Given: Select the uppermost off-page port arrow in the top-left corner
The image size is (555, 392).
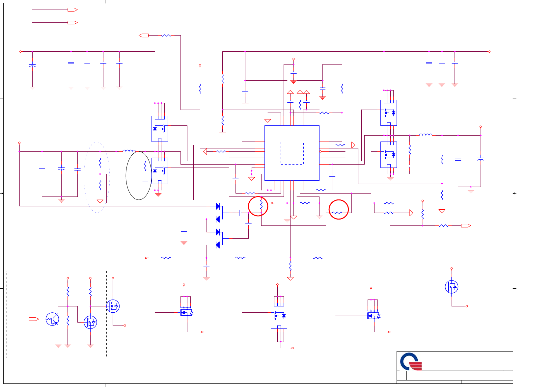Looking at the screenshot, I should [x=72, y=10].
